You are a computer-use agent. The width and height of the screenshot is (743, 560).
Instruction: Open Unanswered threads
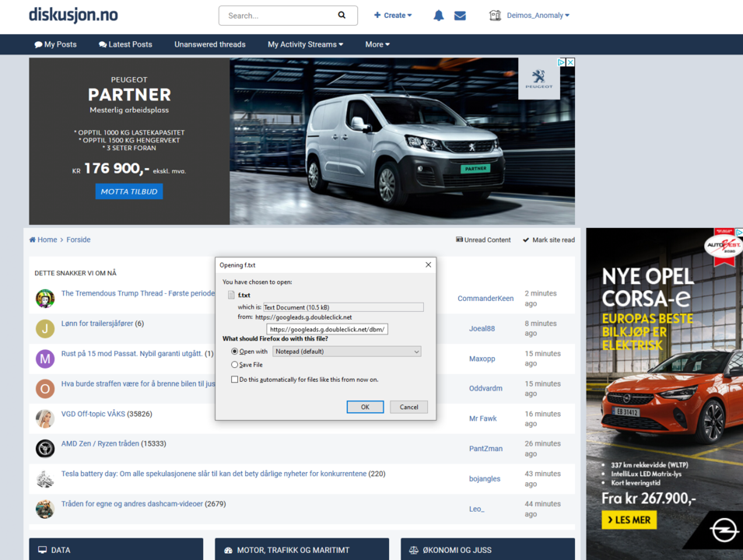(x=210, y=44)
